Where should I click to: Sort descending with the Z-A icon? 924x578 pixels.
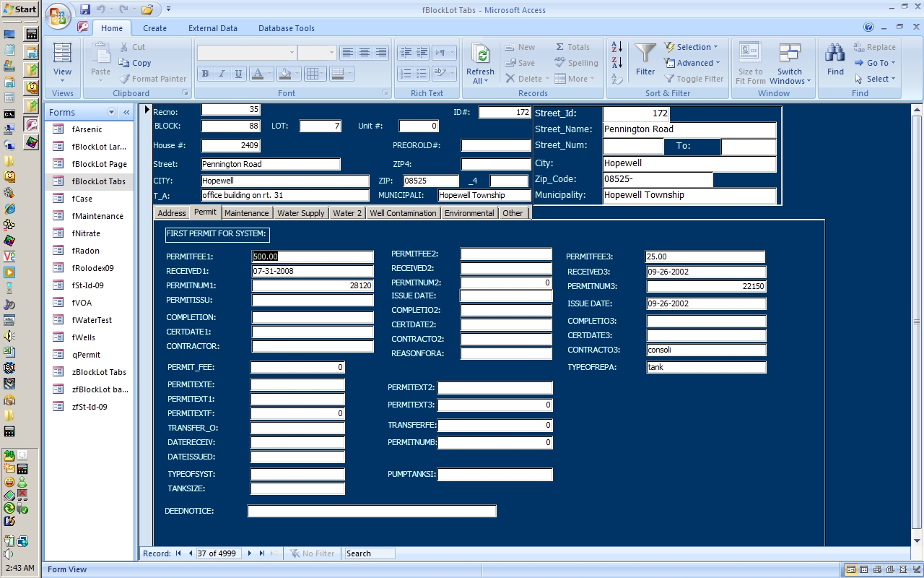[616, 63]
